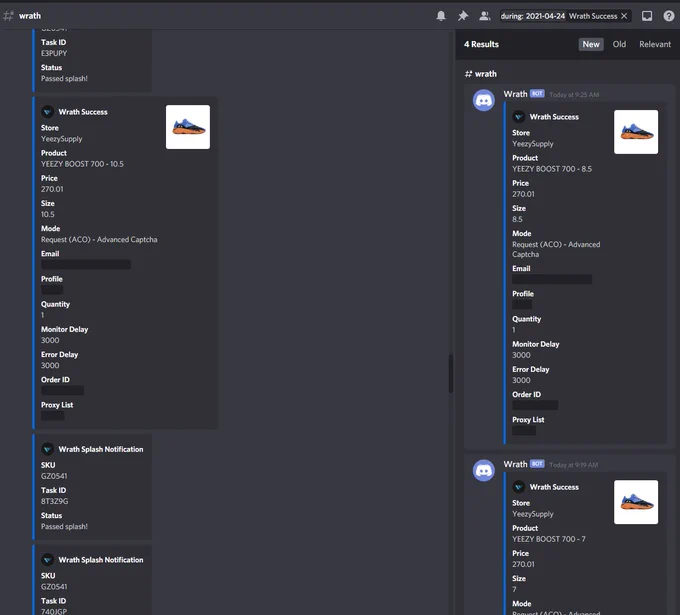Click Wrath username on the 9:19 AM result

coord(515,464)
